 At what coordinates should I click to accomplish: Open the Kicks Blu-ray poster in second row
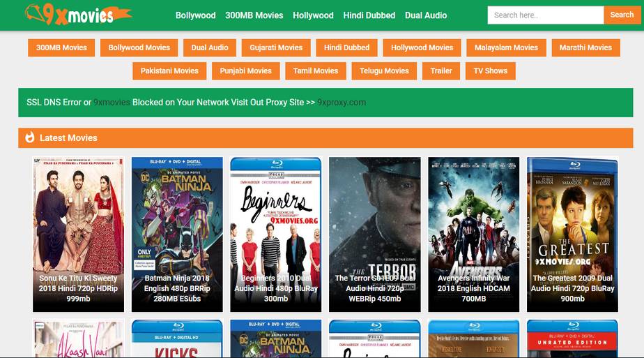pos(177,338)
